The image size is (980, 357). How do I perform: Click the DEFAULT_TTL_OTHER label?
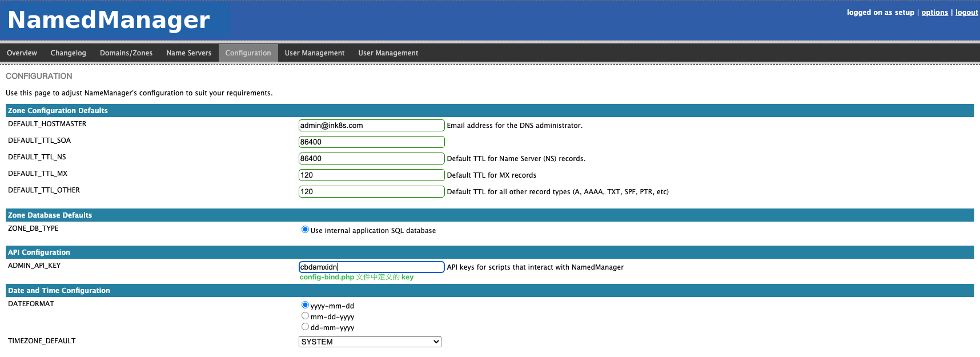[x=44, y=190]
